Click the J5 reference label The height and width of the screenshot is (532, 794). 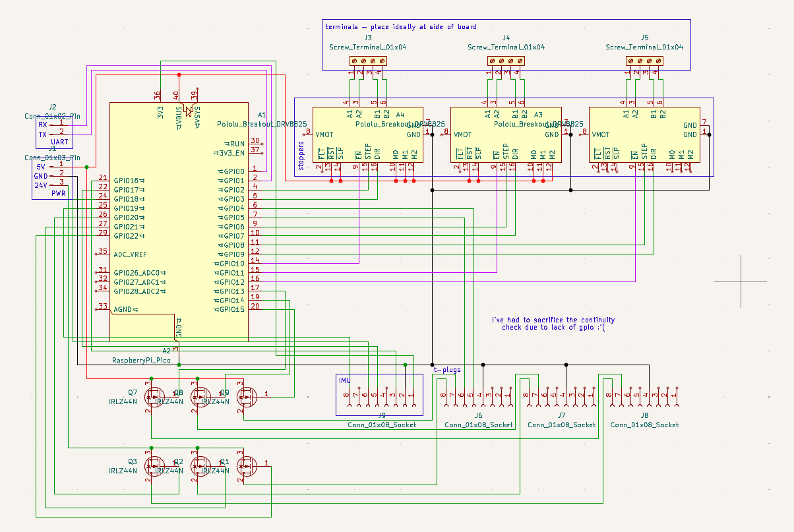point(644,38)
